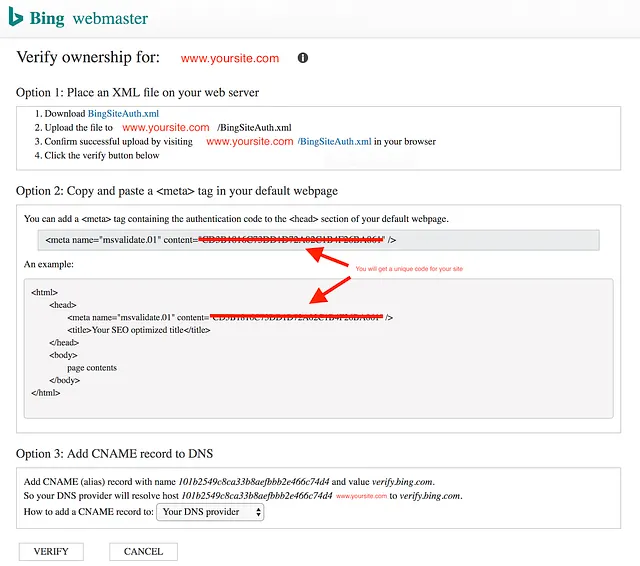Download the BingSiteAuth.xml file link
Image resolution: width=640 pixels, height=566 pixels.
point(123,113)
